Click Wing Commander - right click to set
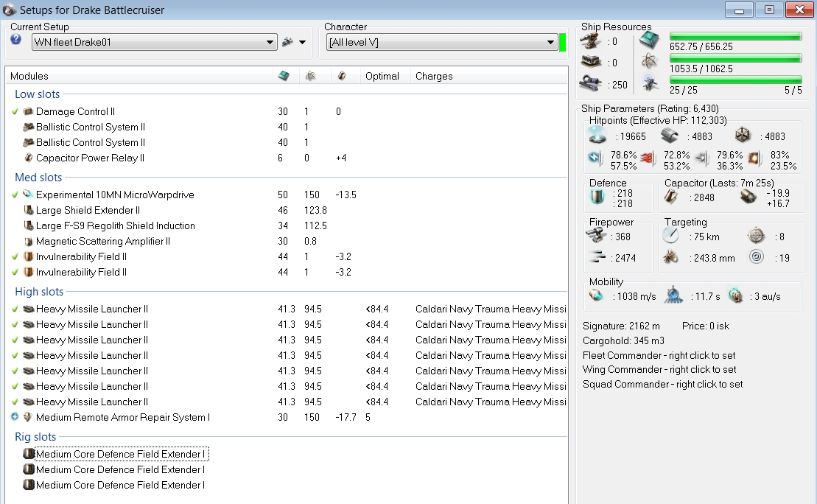The image size is (817, 504). pyautogui.click(x=659, y=370)
